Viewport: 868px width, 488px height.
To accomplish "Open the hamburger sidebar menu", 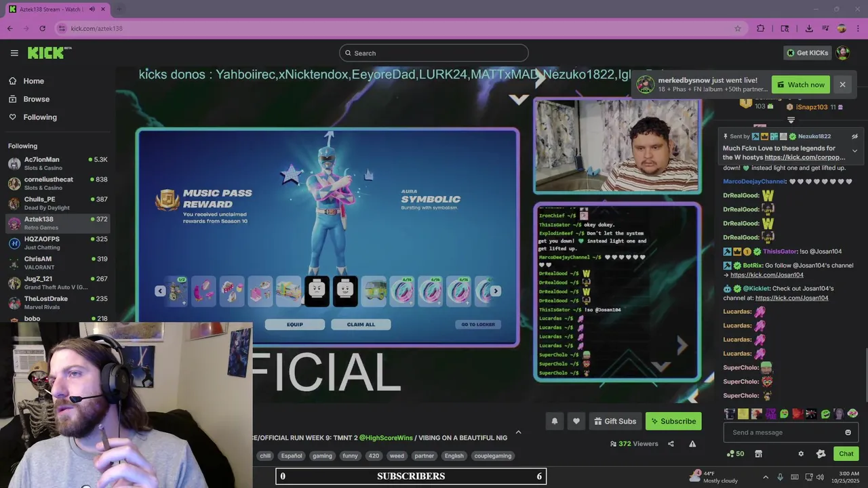I will [14, 53].
